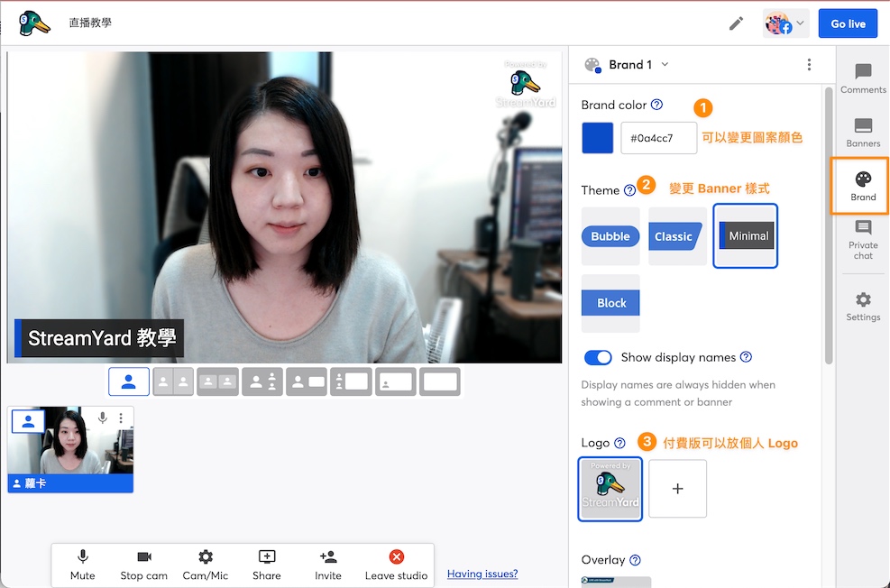Open three-dot menu on 蘿卡 thumbnail

120,418
